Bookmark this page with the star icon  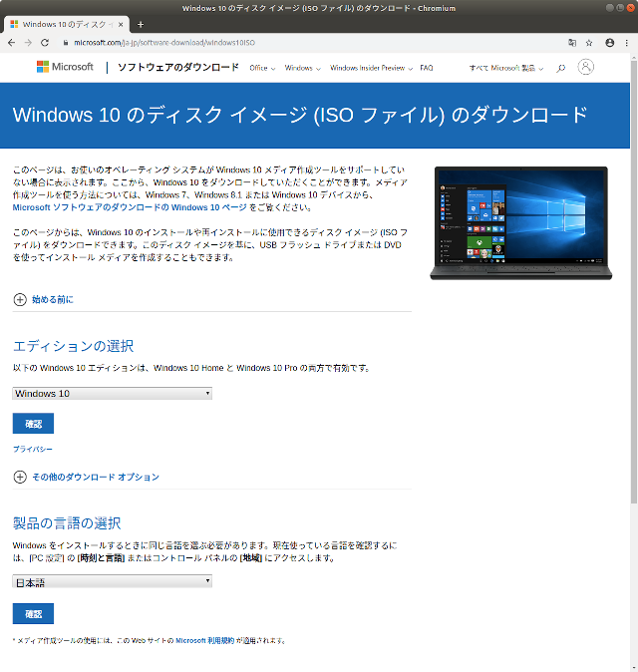589,43
